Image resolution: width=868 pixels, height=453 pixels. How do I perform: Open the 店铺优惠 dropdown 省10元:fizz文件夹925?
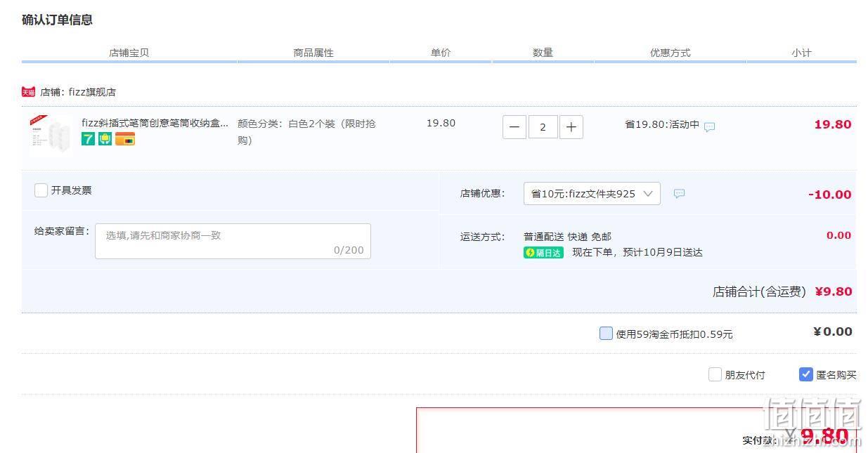coord(592,194)
